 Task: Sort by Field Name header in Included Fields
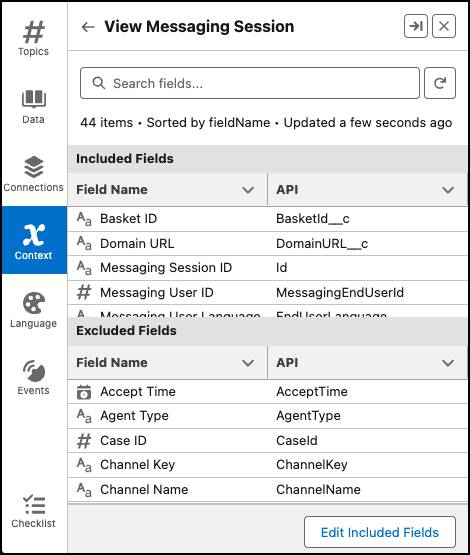[112, 190]
